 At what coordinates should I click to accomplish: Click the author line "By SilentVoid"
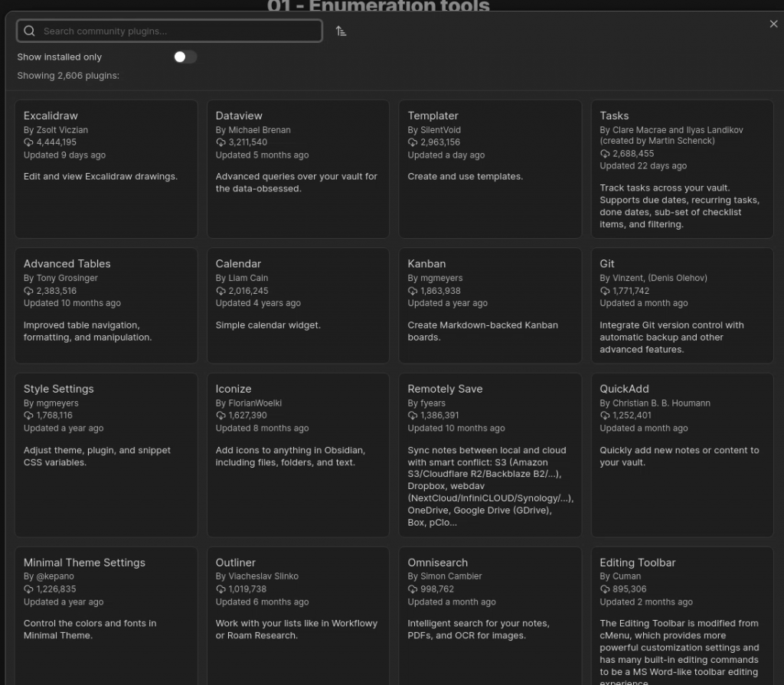(x=434, y=130)
